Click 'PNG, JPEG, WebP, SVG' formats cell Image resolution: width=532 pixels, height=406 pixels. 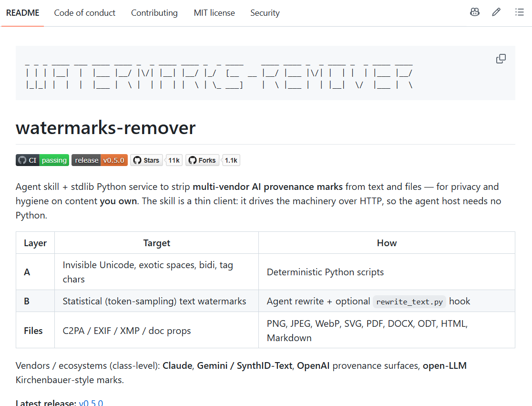point(387,330)
